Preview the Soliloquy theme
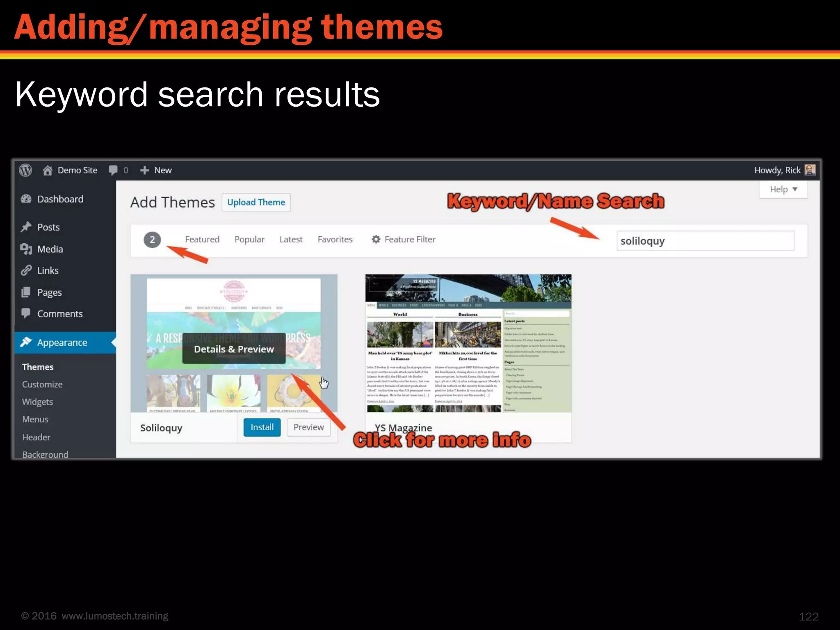Screen dimensions: 840x630 [308, 427]
